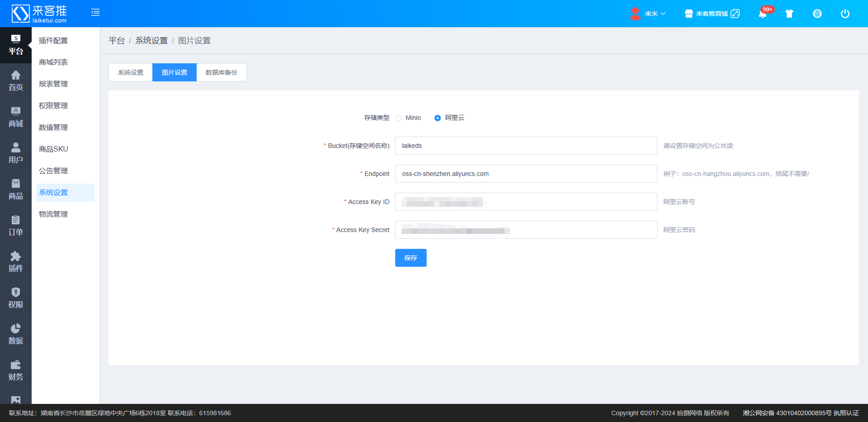The image size is (868, 422).
Task: Focus the Bucket name input field
Action: click(x=526, y=146)
